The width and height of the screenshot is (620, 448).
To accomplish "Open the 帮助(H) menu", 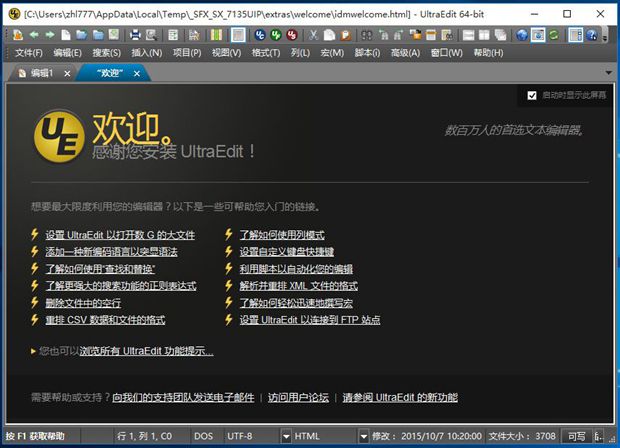I will (489, 53).
